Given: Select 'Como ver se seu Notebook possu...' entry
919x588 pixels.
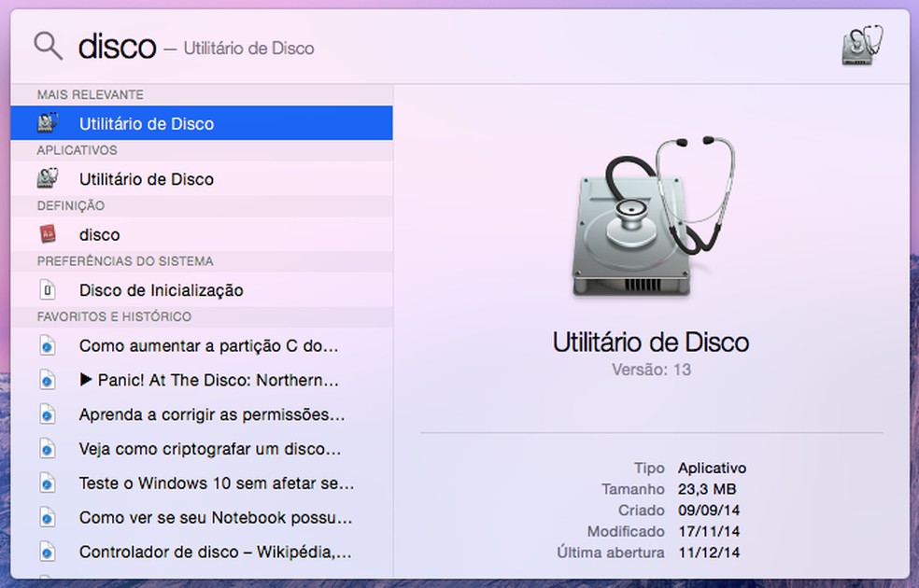Looking at the screenshot, I should pyautogui.click(x=191, y=517).
